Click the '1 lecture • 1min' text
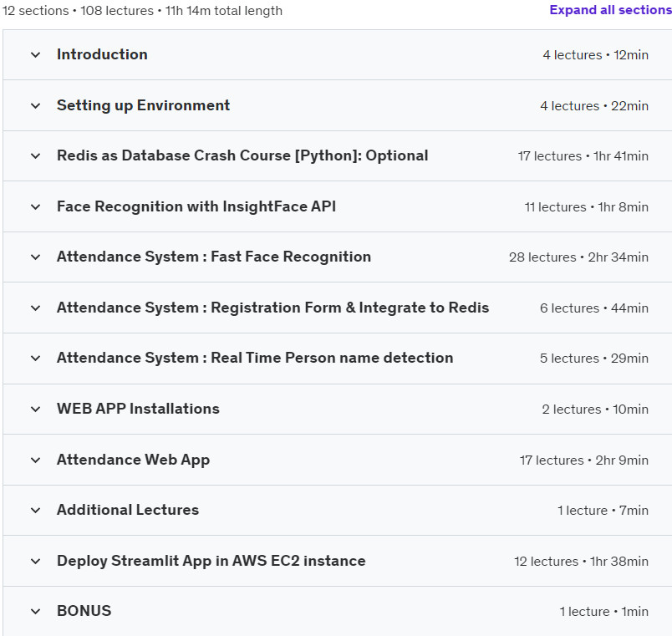This screenshot has width=672, height=636. (603, 612)
